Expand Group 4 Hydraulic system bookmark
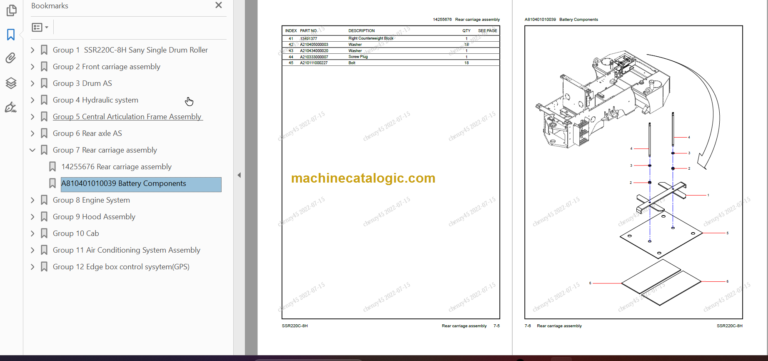768x361 pixels. [32, 100]
